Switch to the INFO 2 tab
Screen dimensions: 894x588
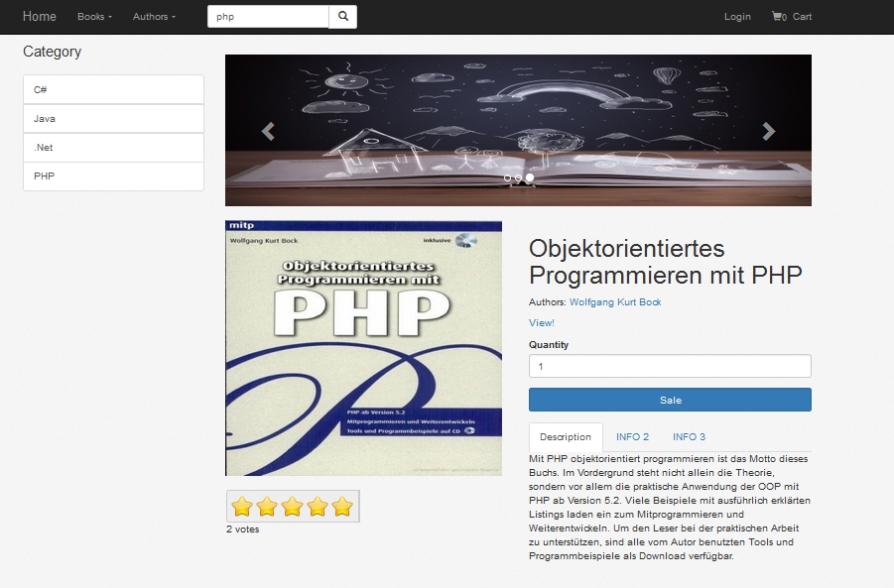(632, 437)
